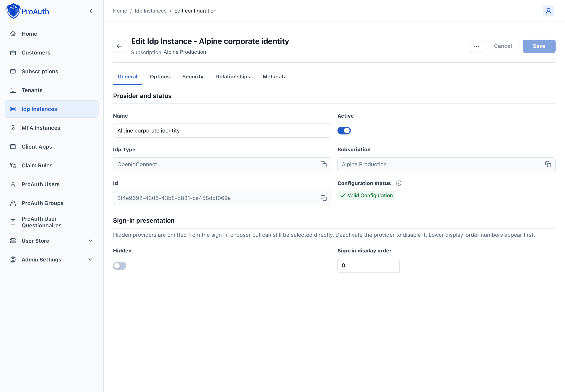This screenshot has width=565, height=392.
Task: Select Idp Instances in the sidebar
Action: [x=51, y=109]
